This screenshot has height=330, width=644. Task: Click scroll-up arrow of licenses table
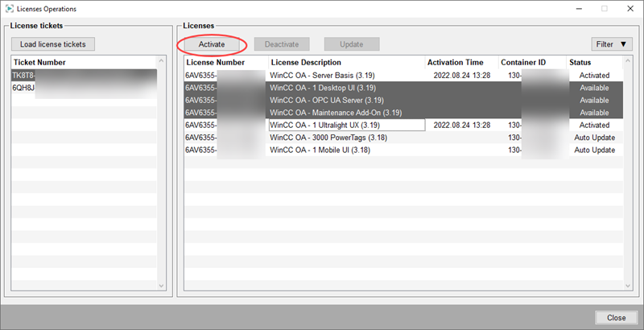point(628,60)
